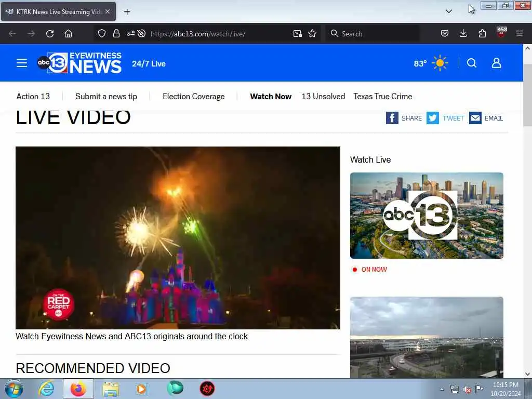The height and width of the screenshot is (399, 532).
Task: Open Action 13 section
Action: [33, 96]
